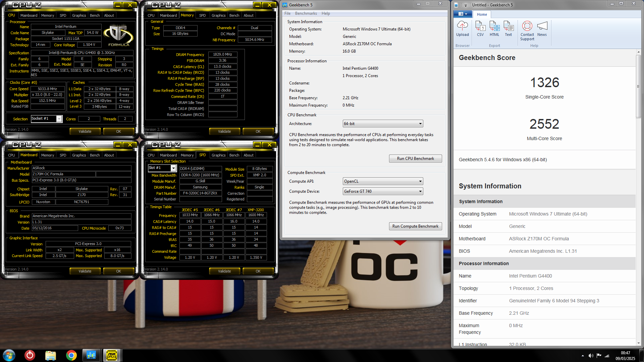
Task: Click the scrollbar down arrow in the results window
Action: [638, 343]
